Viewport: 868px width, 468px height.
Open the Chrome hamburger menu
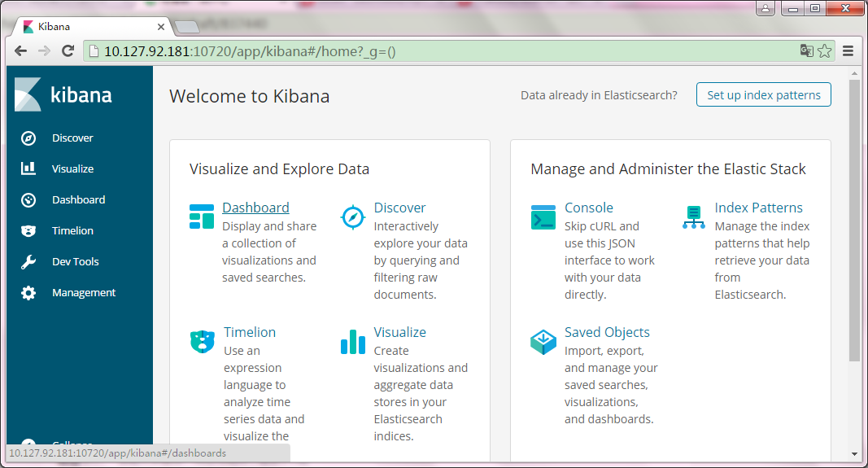click(x=848, y=51)
